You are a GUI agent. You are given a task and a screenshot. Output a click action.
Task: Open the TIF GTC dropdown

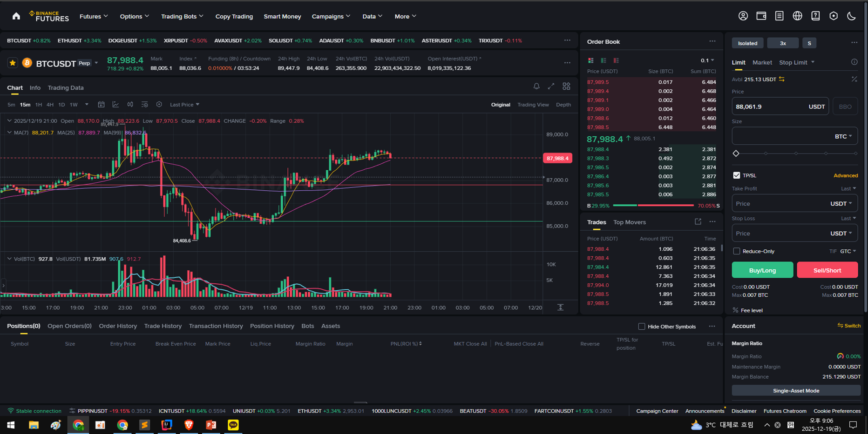[848, 251]
